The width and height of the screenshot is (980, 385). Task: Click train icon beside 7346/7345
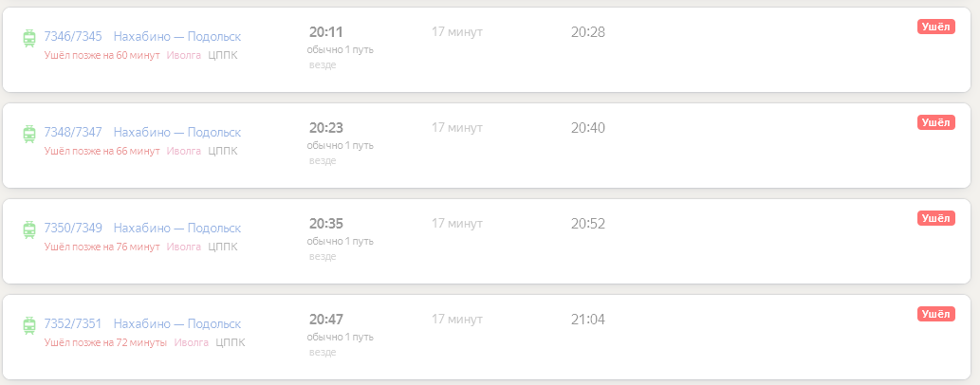(x=29, y=38)
